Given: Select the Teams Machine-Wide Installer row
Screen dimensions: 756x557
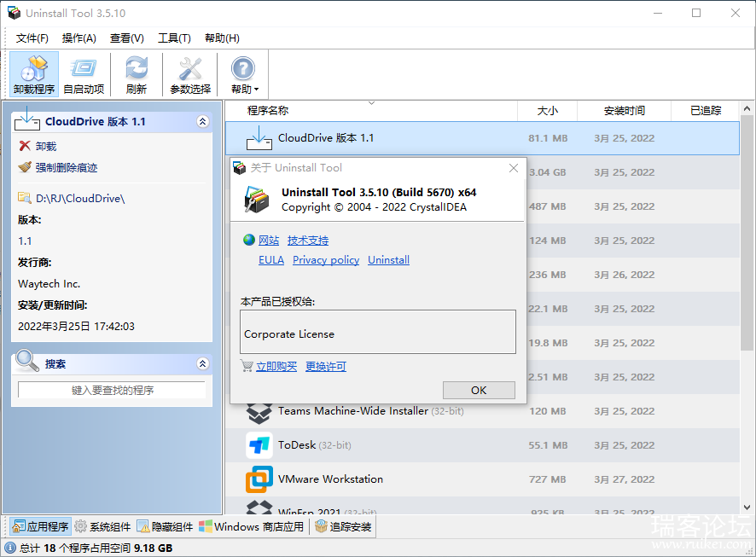Looking at the screenshot, I should pos(482,411).
